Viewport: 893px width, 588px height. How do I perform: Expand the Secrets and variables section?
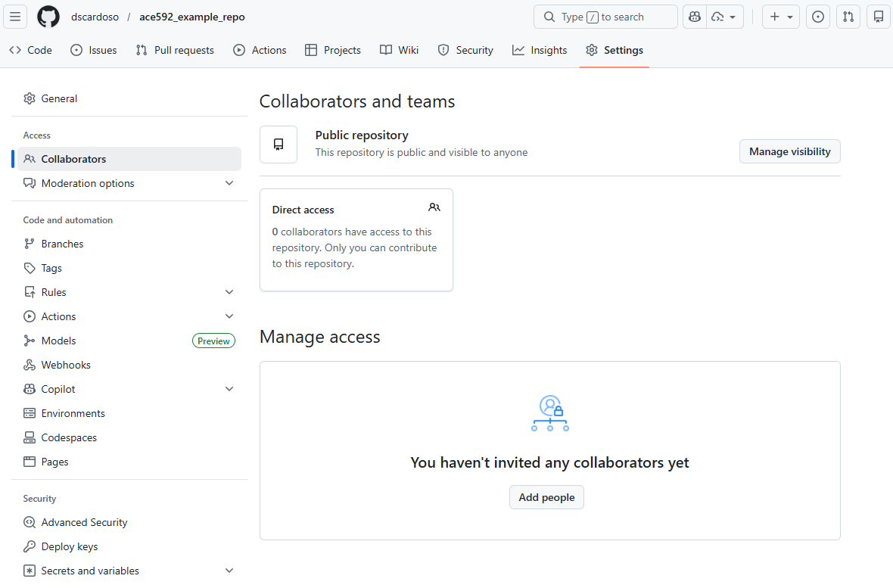click(229, 571)
